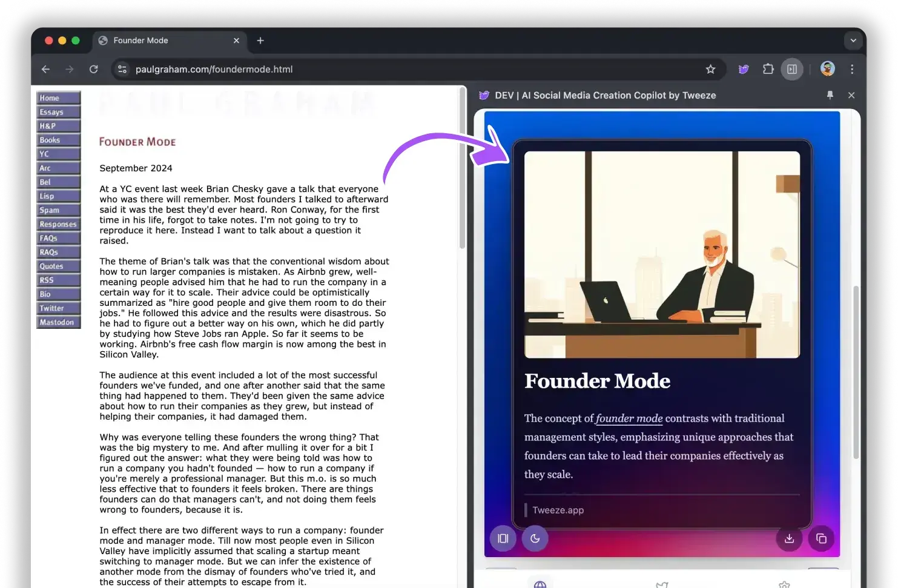Open the FAQs navigation link
898x588 pixels.
(x=58, y=238)
